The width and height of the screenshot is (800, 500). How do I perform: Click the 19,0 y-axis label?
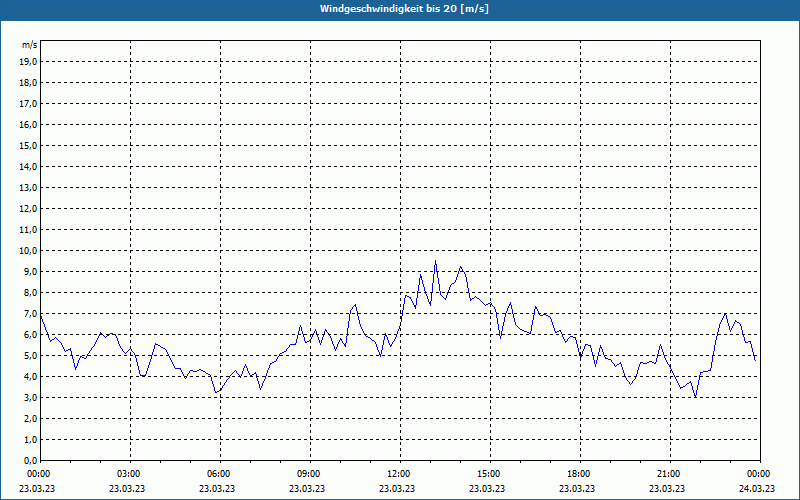pyautogui.click(x=28, y=62)
